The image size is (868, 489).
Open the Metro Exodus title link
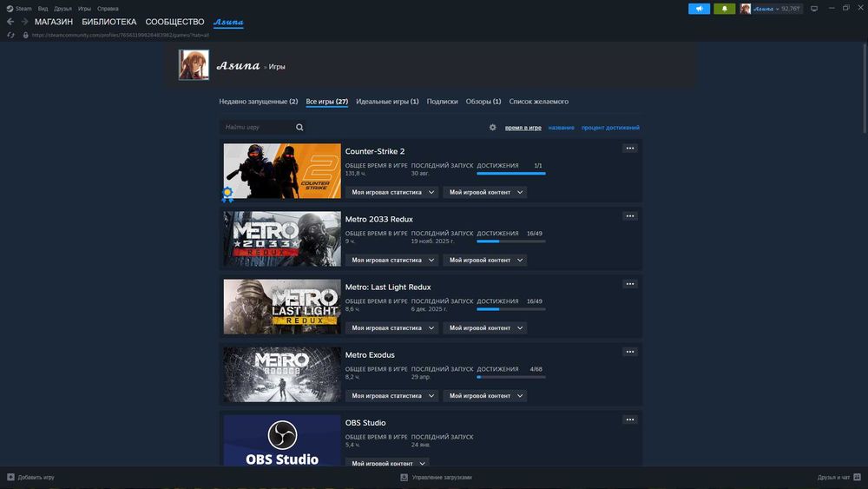point(370,354)
